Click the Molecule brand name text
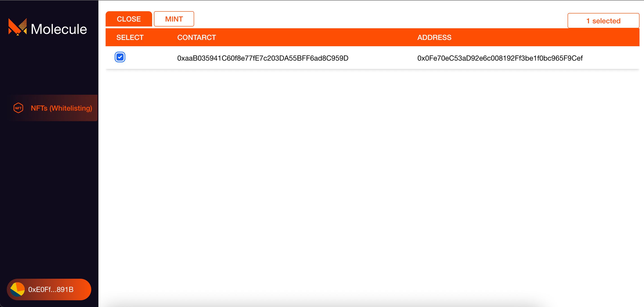This screenshot has height=307, width=644. [x=59, y=29]
